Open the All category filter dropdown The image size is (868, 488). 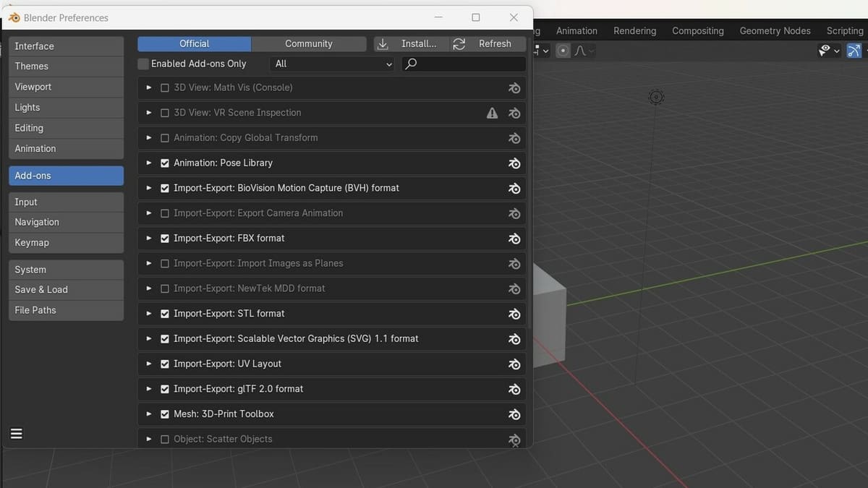[x=333, y=64]
